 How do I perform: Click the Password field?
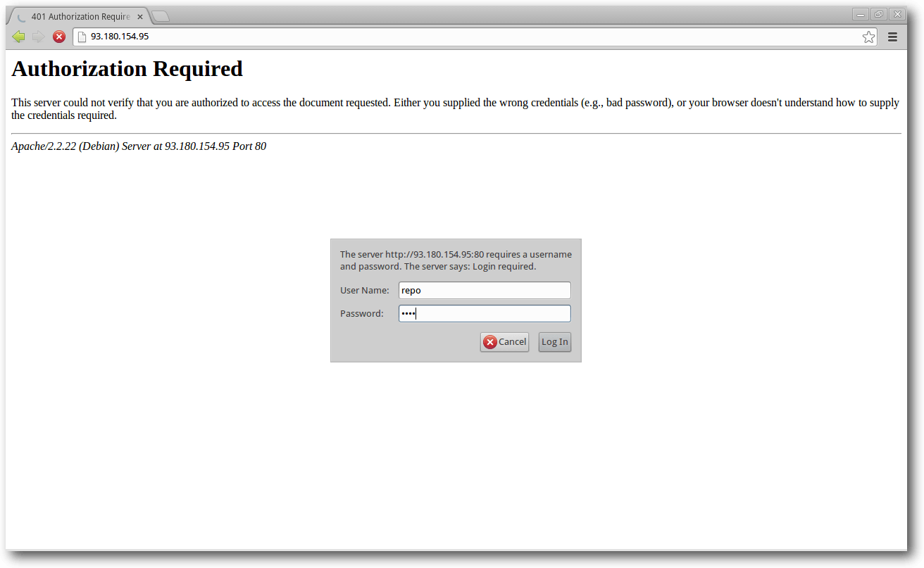tap(485, 313)
